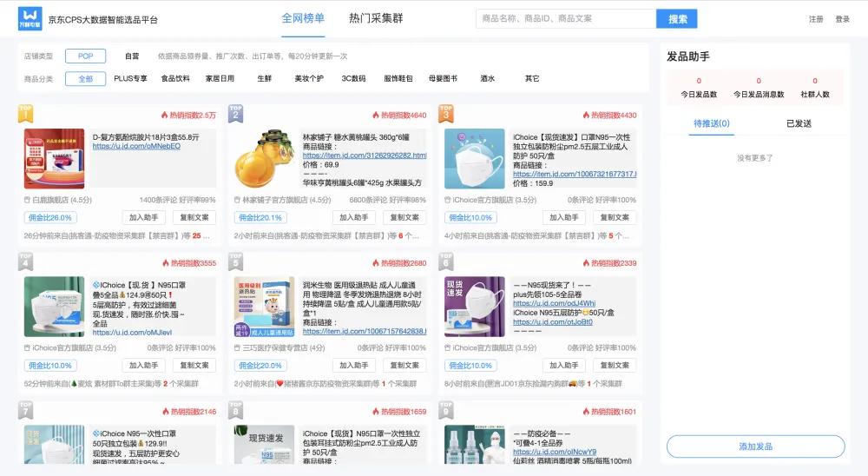
Task: Click flame icon beside 热销指数3555
Action: 166,263
